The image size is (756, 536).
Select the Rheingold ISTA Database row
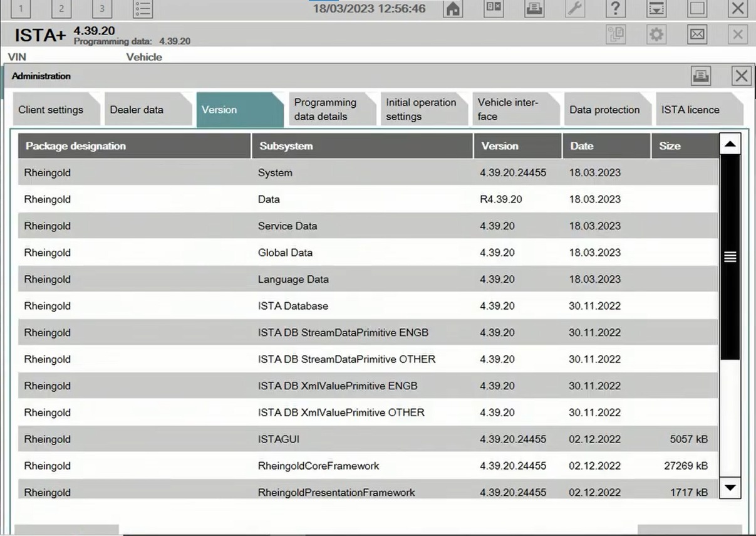point(313,306)
